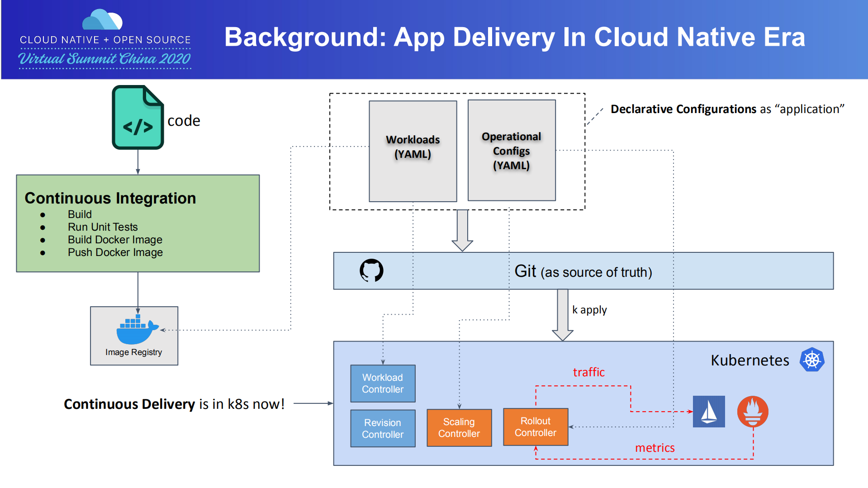Click the orange Scaling Controller block
The width and height of the screenshot is (868, 488).
pyautogui.click(x=459, y=427)
